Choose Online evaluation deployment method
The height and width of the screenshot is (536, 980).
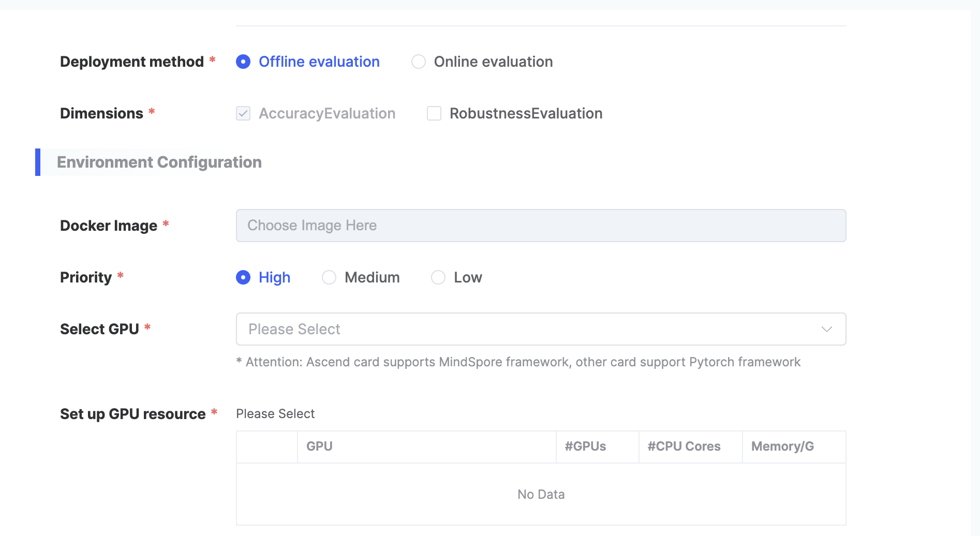(x=419, y=62)
